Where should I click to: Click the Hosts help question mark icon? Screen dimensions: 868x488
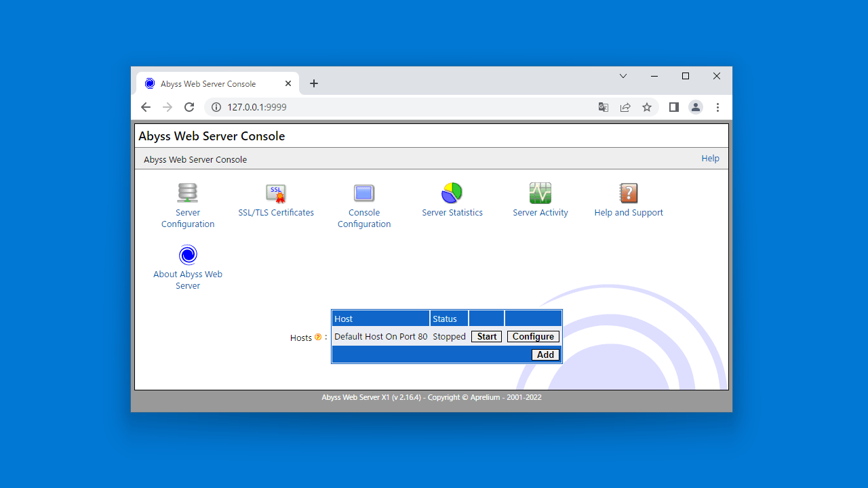318,337
